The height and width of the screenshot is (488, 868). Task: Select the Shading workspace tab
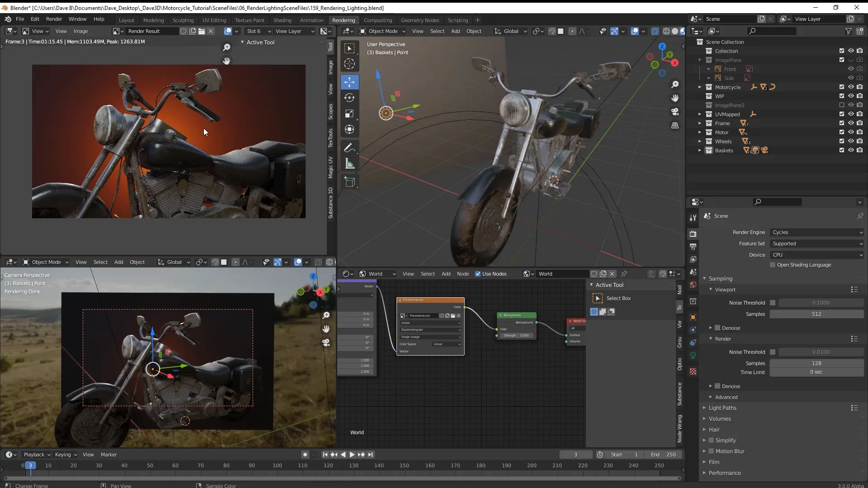tap(282, 20)
